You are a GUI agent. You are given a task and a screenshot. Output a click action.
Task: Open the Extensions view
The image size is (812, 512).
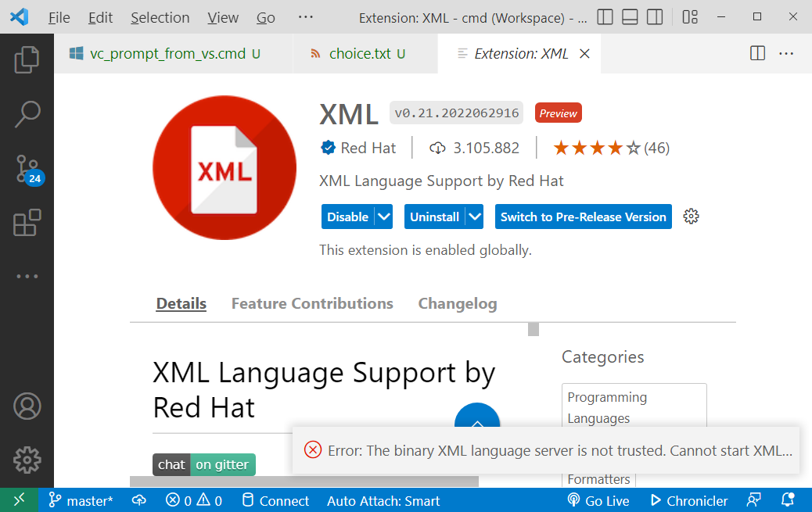click(27, 223)
